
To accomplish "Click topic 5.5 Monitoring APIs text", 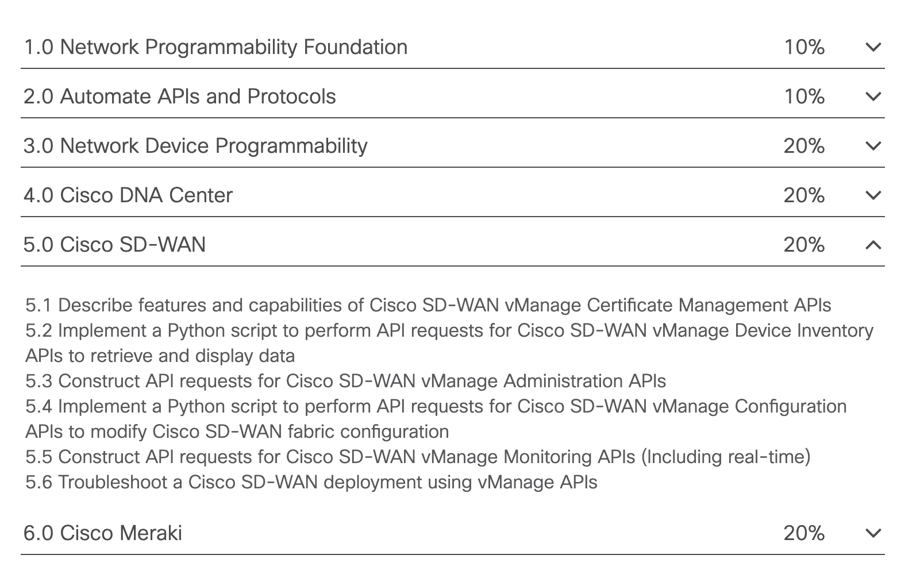I will 418,457.
